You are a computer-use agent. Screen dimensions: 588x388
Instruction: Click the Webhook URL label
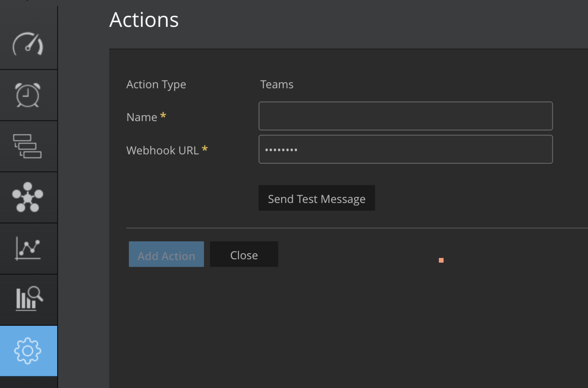(x=163, y=150)
